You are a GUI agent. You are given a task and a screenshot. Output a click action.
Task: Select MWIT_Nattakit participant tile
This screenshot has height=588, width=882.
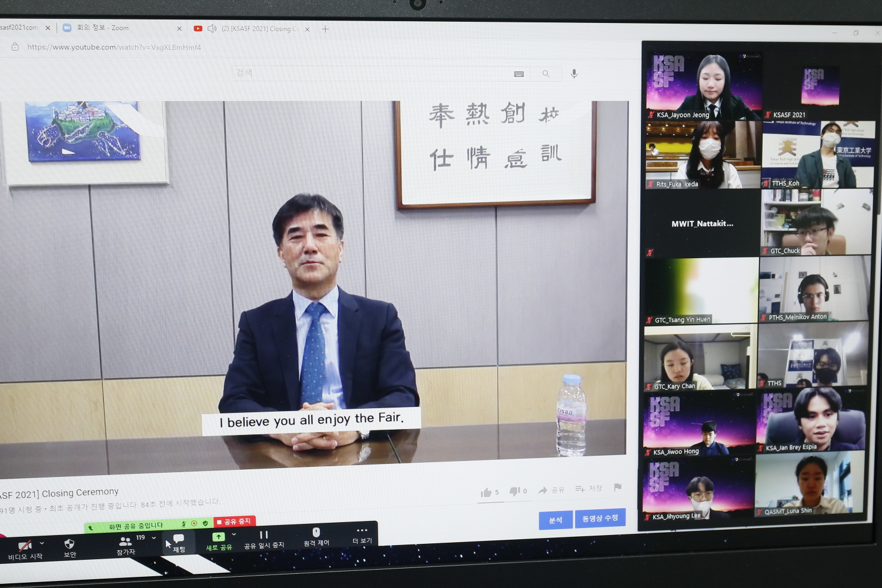[x=702, y=223]
